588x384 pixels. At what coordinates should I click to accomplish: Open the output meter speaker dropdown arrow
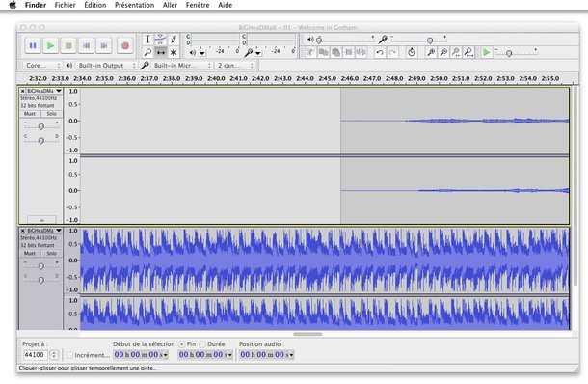click(x=202, y=53)
